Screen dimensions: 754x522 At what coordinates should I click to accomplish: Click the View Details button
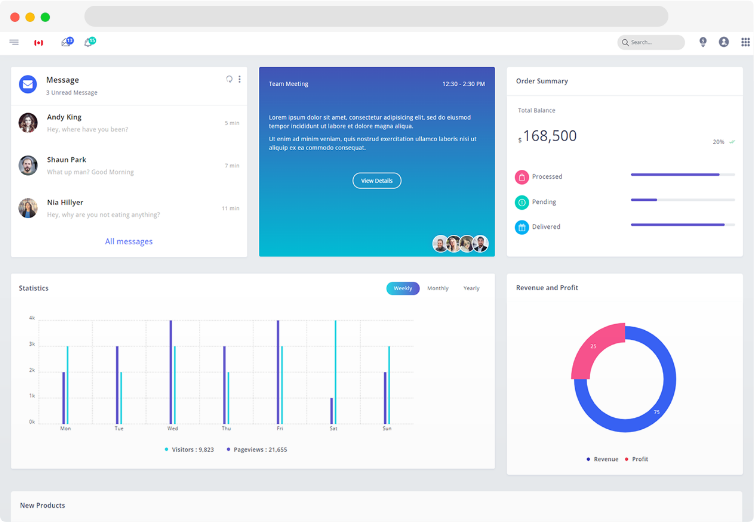377,181
